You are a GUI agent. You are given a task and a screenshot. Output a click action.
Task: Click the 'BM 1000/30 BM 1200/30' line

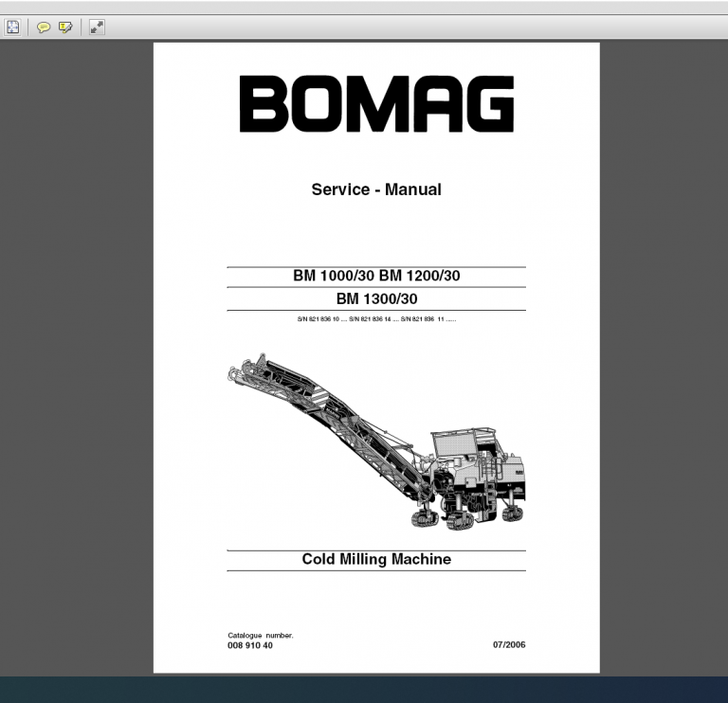(376, 276)
